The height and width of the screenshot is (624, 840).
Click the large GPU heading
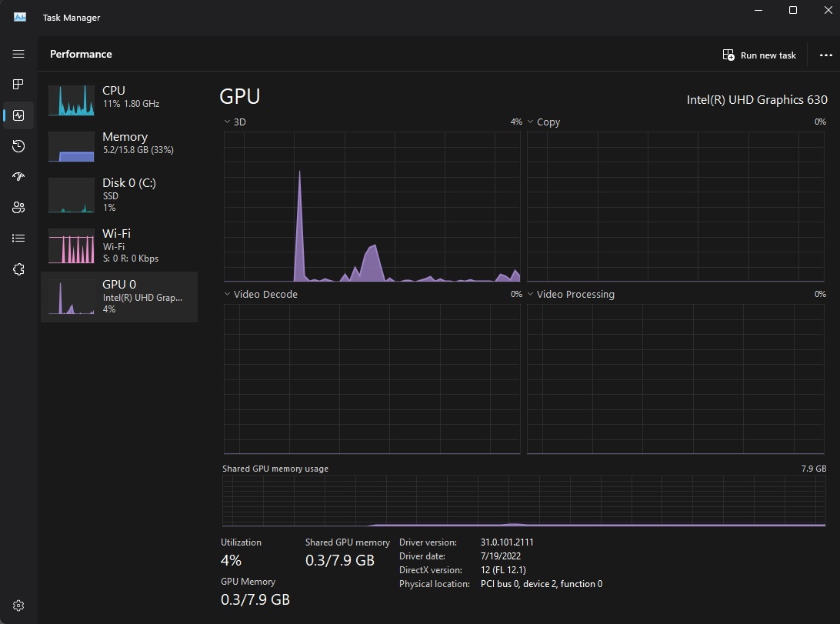239,96
